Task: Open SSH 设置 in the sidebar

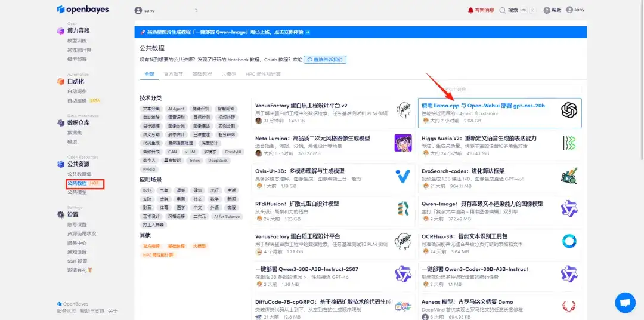Action: pyautogui.click(x=77, y=261)
